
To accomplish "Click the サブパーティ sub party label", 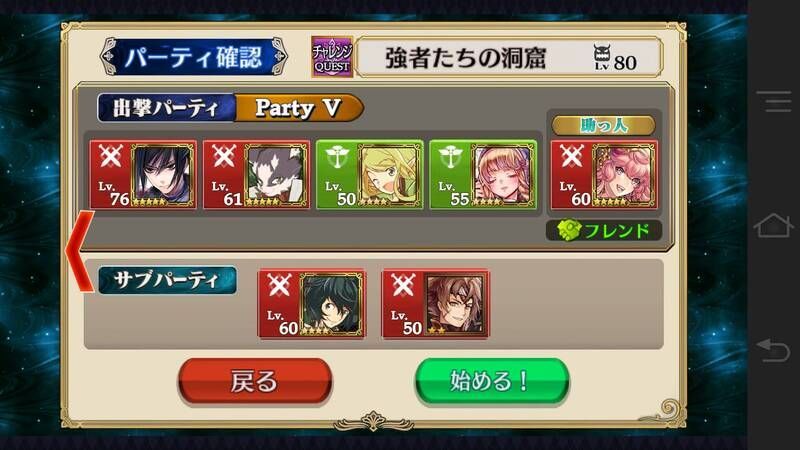I will coord(167,280).
